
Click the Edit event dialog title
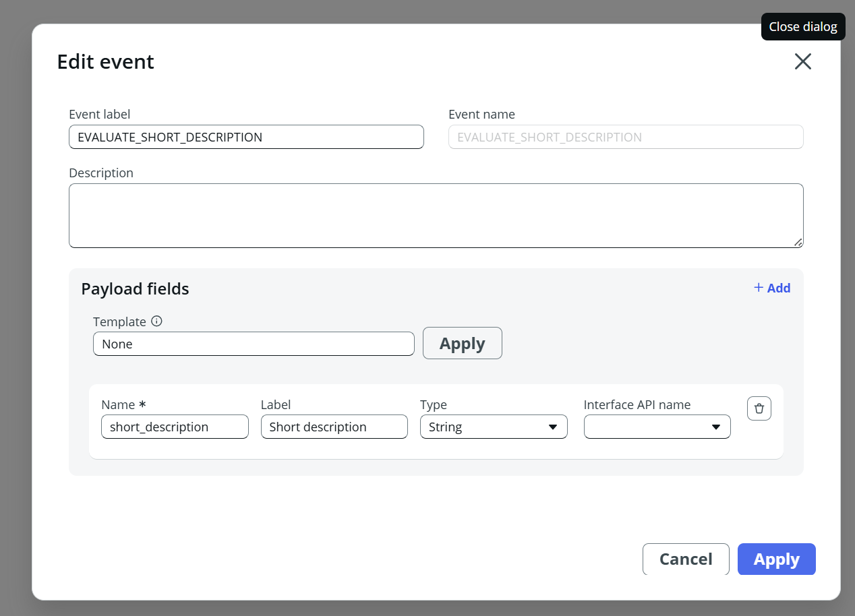105,62
